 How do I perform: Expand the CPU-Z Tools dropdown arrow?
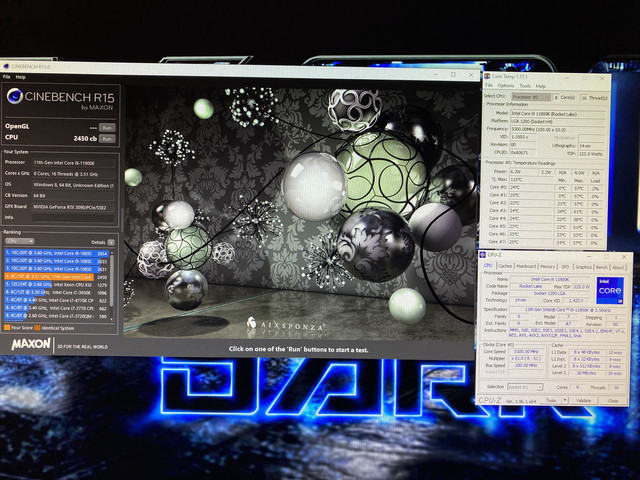click(566, 400)
